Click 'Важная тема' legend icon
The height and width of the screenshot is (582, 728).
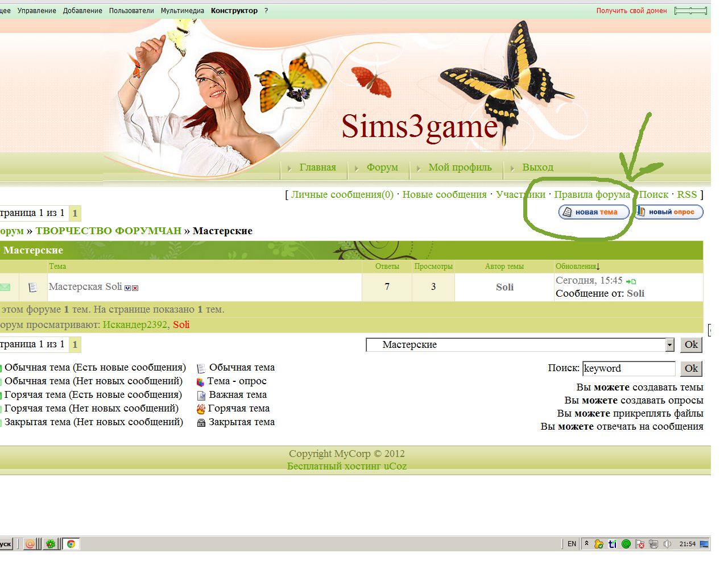pos(201,396)
